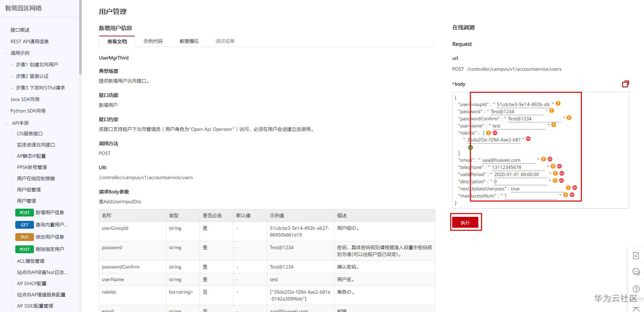
Task: Remove the email parameter from body
Action: click(550, 159)
